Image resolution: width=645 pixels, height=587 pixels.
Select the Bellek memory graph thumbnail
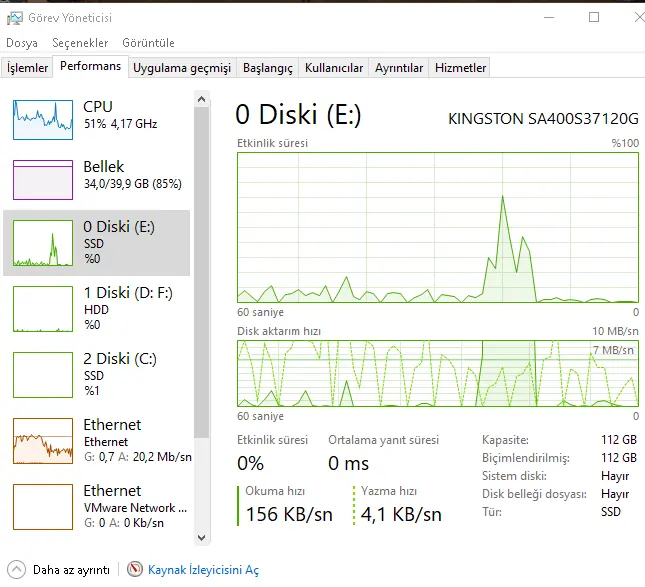[x=43, y=180]
